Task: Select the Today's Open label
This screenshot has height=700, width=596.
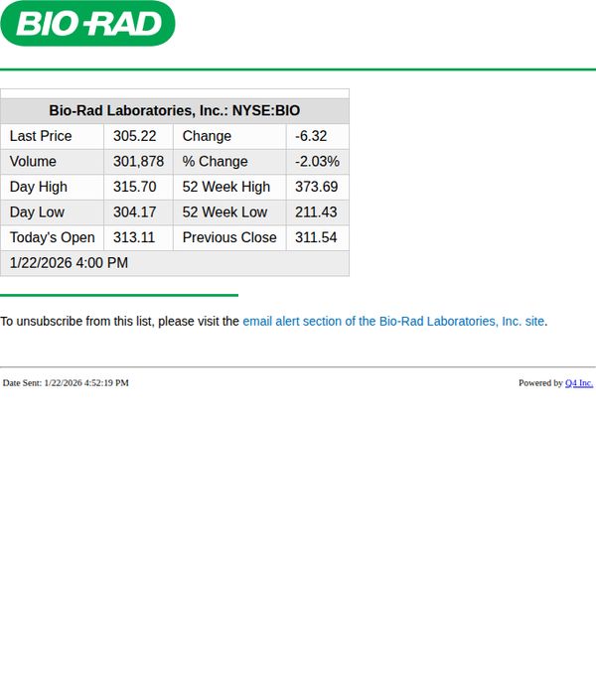Action: 53,237
